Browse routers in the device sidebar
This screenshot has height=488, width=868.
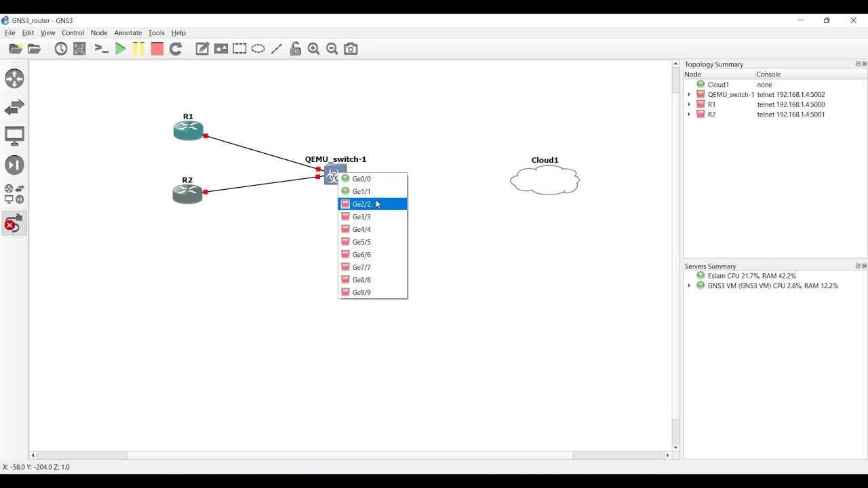click(x=14, y=79)
